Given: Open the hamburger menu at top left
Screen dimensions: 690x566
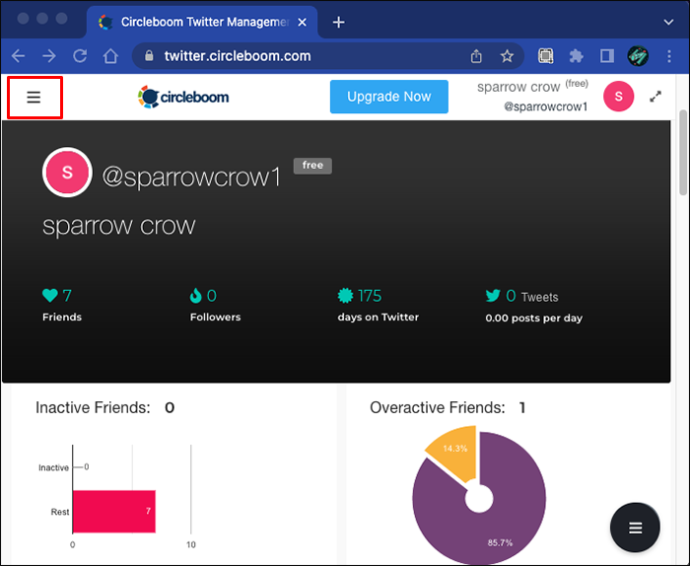Looking at the screenshot, I should tap(34, 97).
